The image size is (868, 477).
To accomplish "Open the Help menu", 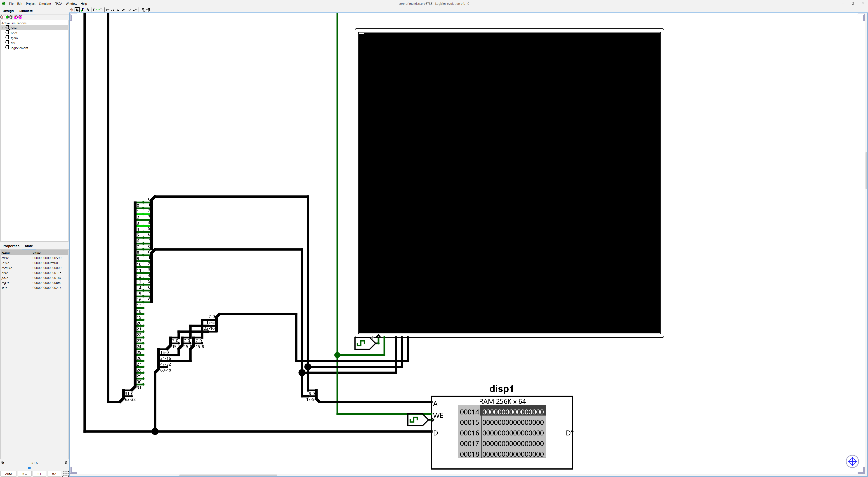I will 84,4.
